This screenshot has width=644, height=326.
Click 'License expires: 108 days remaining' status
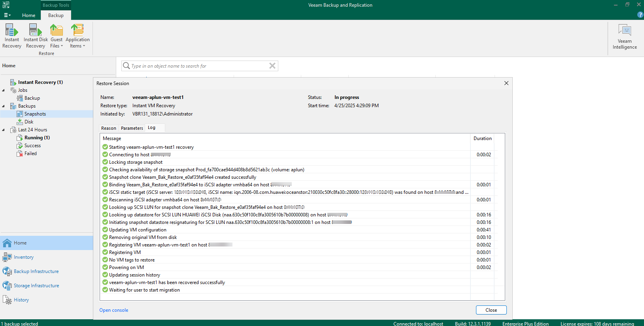point(597,324)
